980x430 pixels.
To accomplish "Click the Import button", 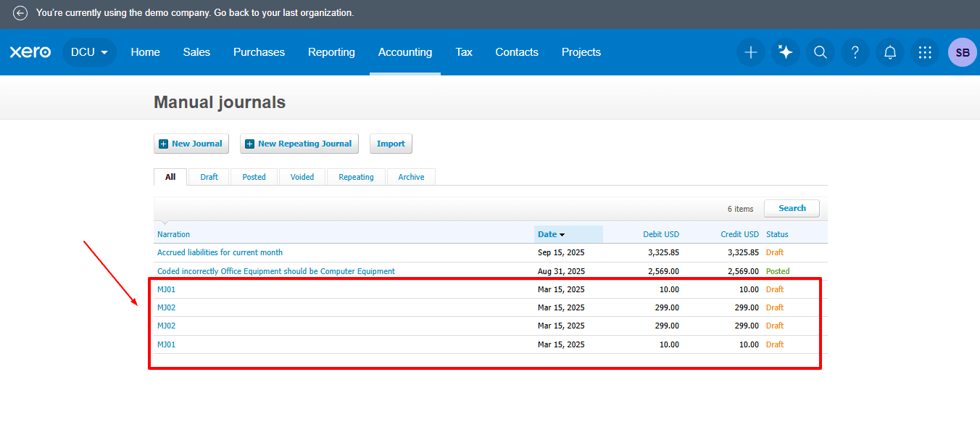I will 390,144.
